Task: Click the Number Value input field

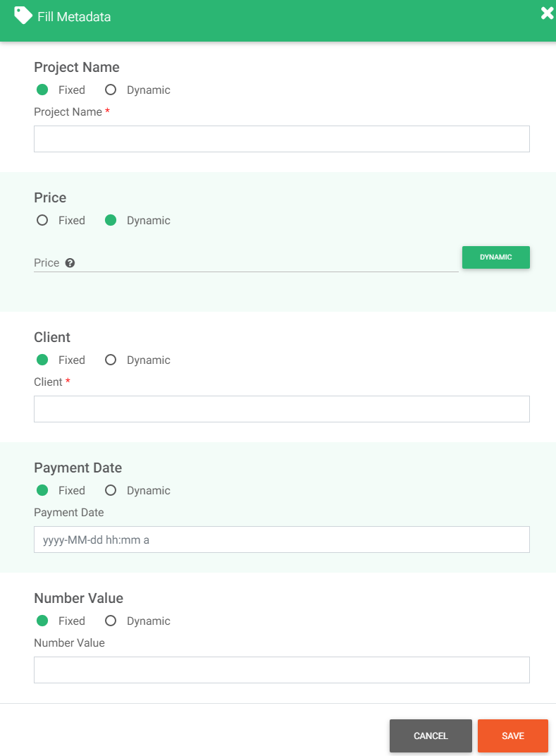Action: pos(282,669)
